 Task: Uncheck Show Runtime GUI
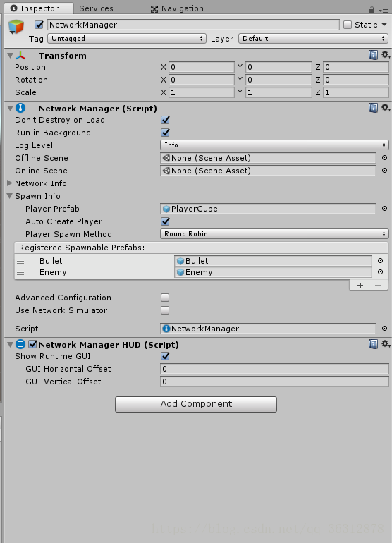tap(165, 356)
